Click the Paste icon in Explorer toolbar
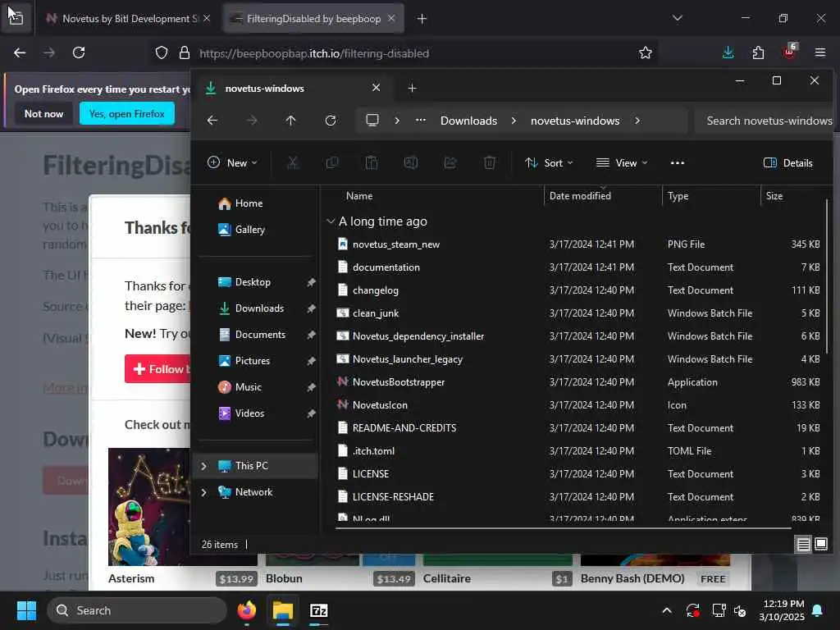Image resolution: width=840 pixels, height=630 pixels. pos(372,163)
